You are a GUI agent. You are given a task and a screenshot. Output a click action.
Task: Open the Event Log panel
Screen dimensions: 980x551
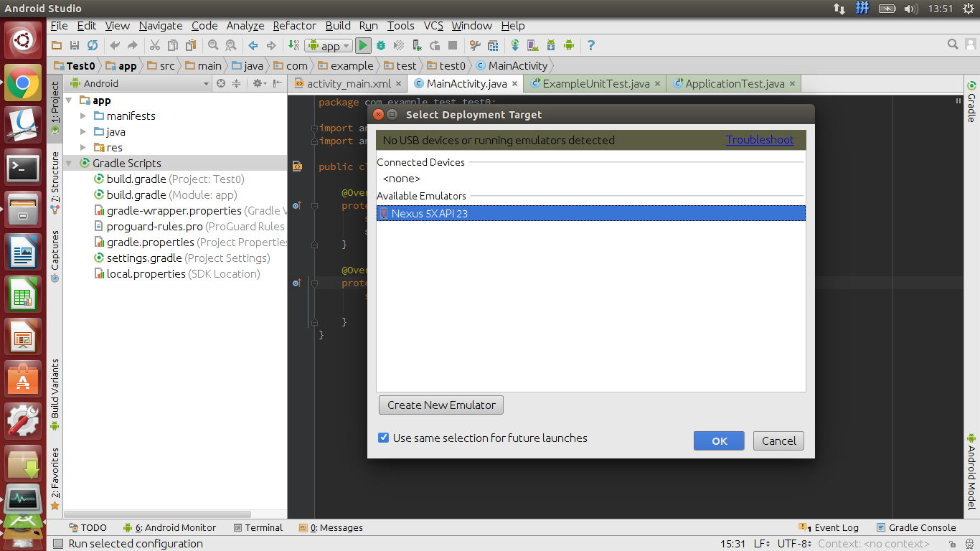click(829, 527)
